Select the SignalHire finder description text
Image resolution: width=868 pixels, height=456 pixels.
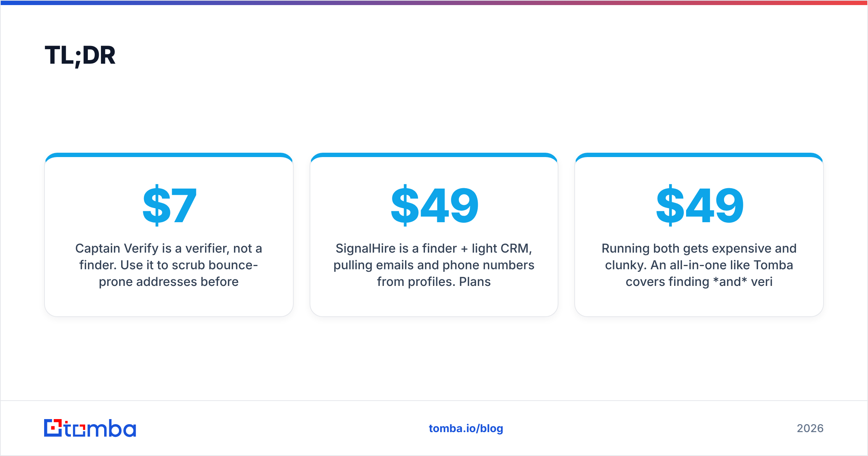(434, 265)
